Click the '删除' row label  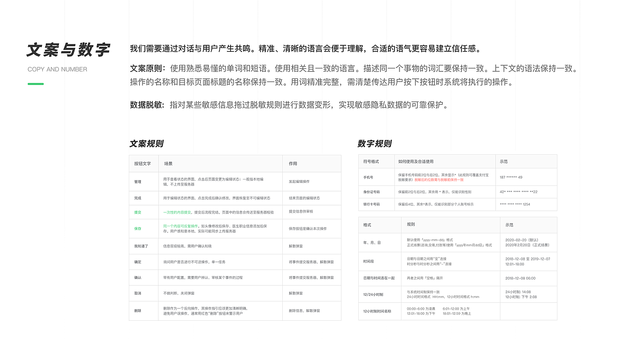[138, 311]
